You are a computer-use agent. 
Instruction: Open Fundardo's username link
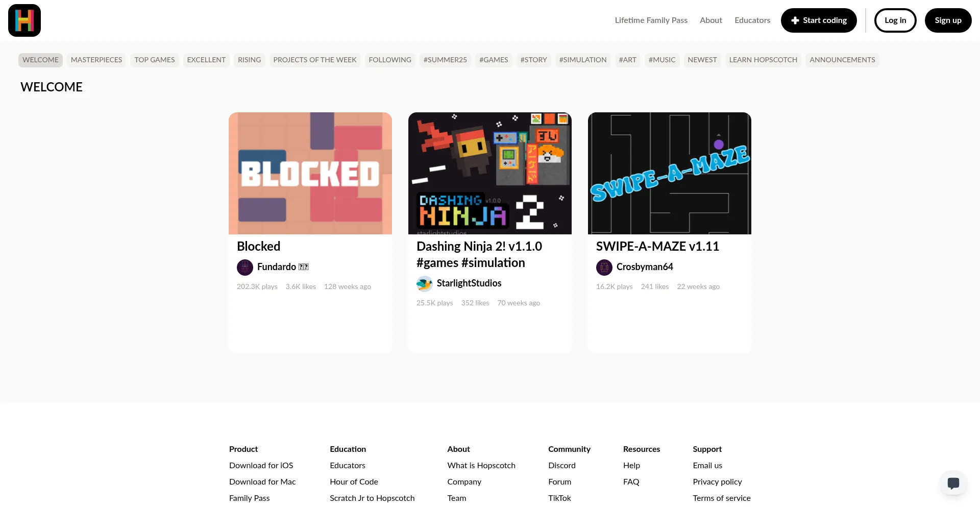tap(283, 267)
